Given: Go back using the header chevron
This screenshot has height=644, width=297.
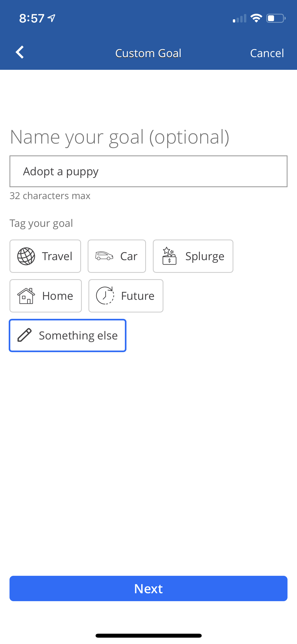Looking at the screenshot, I should pos(20,52).
